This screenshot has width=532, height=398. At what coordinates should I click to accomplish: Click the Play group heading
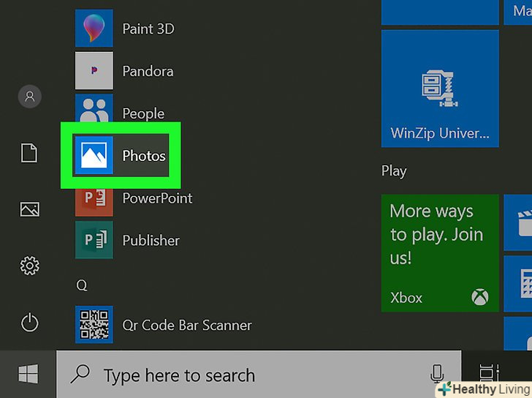click(x=394, y=171)
